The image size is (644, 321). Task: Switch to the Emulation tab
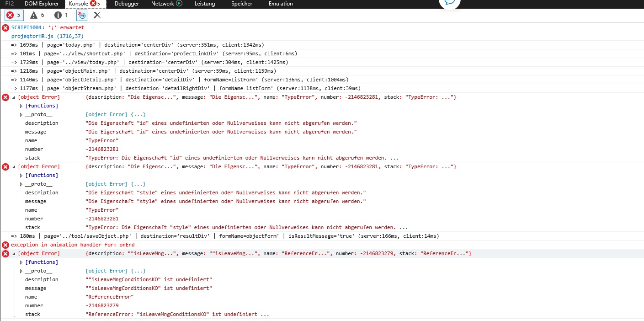click(281, 4)
